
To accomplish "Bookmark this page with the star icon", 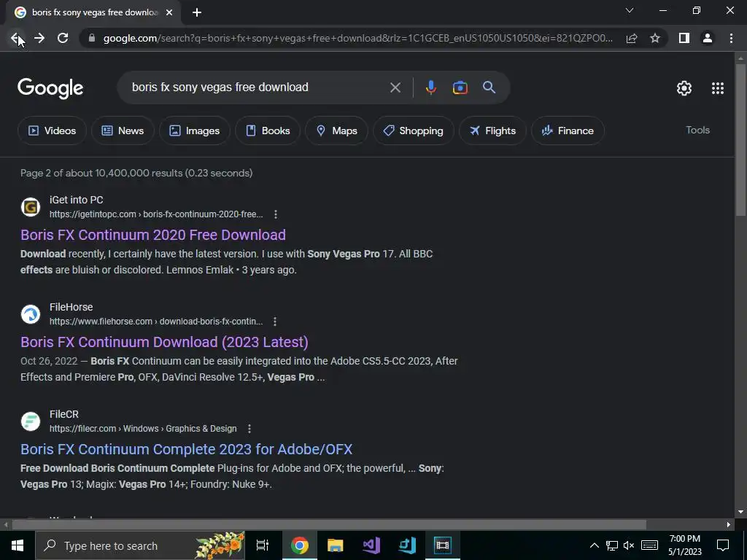I will [655, 38].
